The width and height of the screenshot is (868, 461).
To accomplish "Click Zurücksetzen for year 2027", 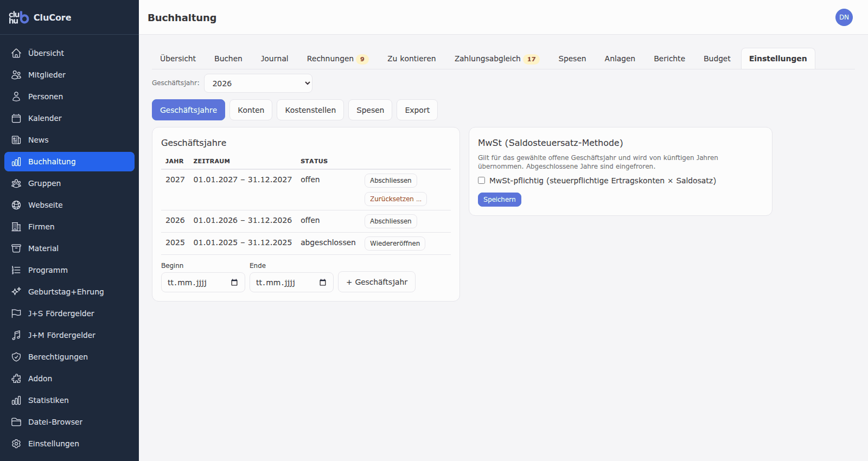I will click(x=395, y=199).
